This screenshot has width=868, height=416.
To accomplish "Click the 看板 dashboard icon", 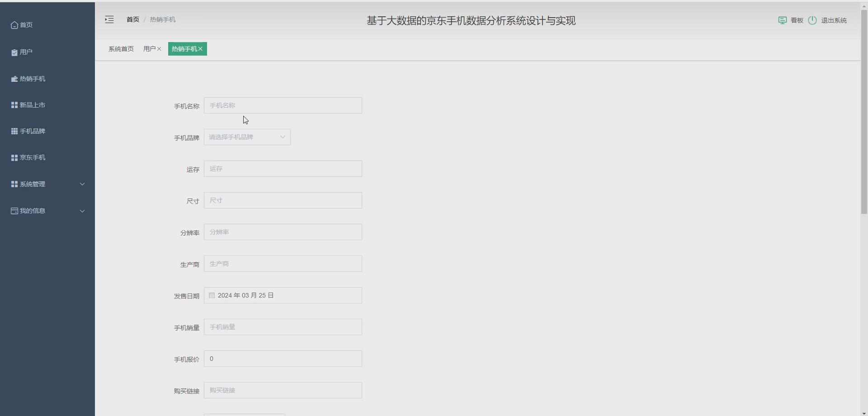I will point(783,20).
